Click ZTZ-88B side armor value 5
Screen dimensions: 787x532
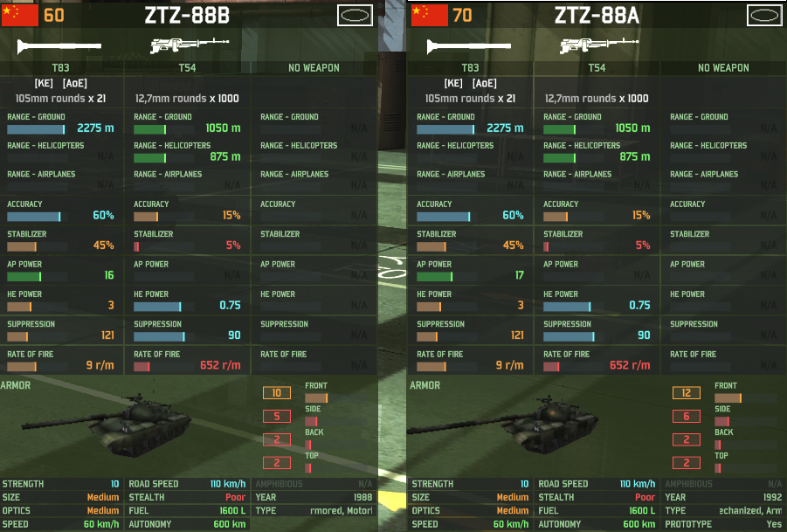click(277, 416)
